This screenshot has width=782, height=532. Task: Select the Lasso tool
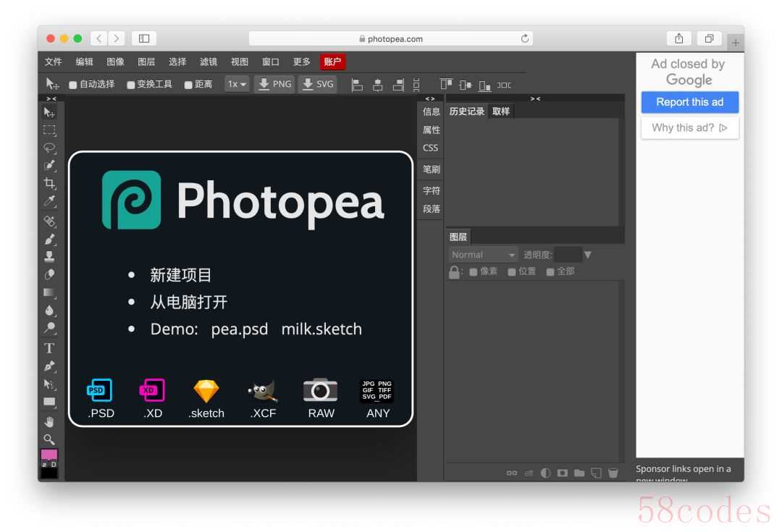click(x=49, y=148)
